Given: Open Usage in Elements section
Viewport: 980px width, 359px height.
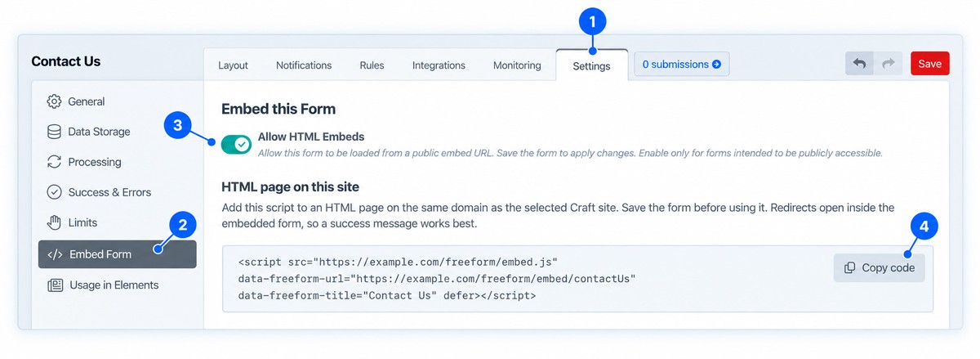Looking at the screenshot, I should (x=117, y=285).
